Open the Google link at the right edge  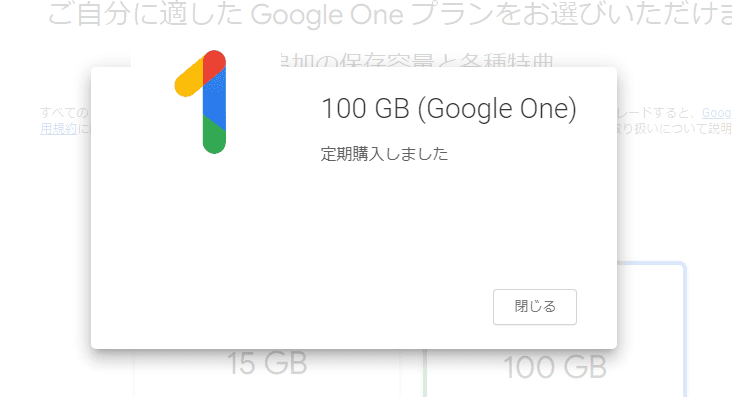point(717,113)
